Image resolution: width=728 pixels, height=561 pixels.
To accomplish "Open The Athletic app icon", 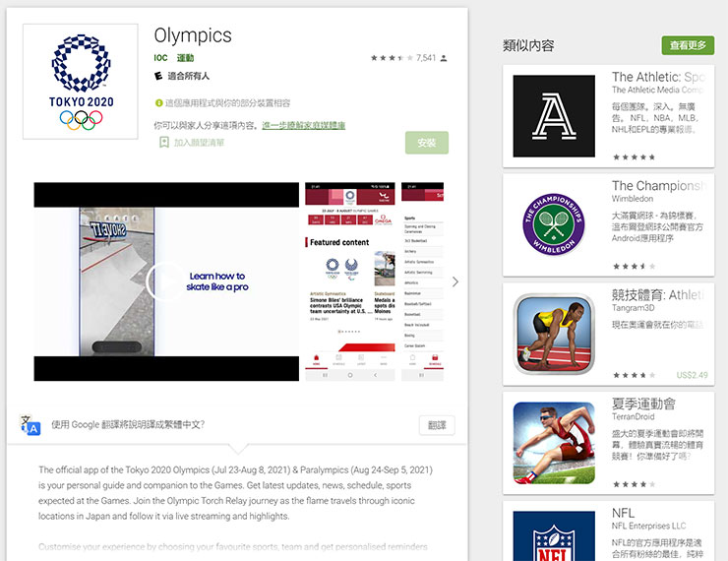I will (x=554, y=116).
